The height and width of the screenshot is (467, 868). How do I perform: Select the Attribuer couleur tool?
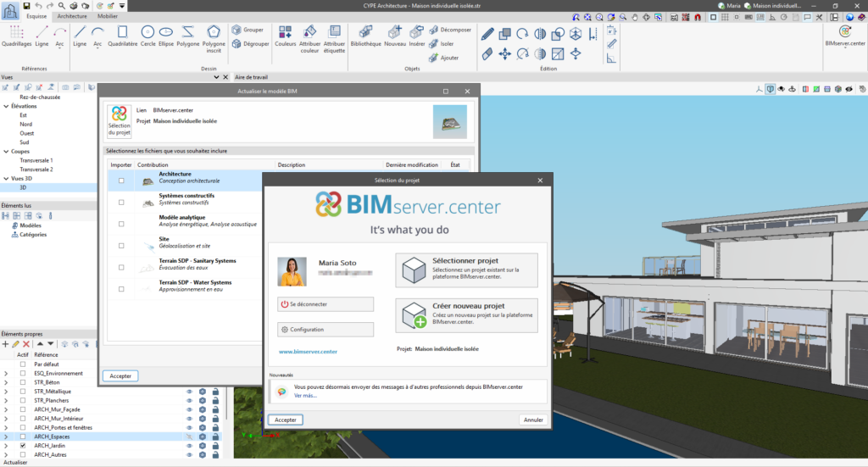point(309,39)
